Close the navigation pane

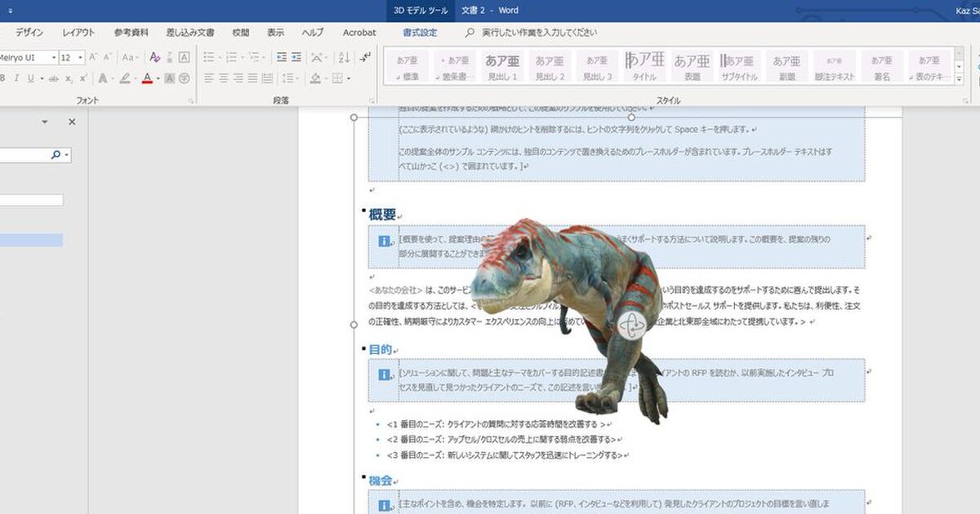click(72, 122)
